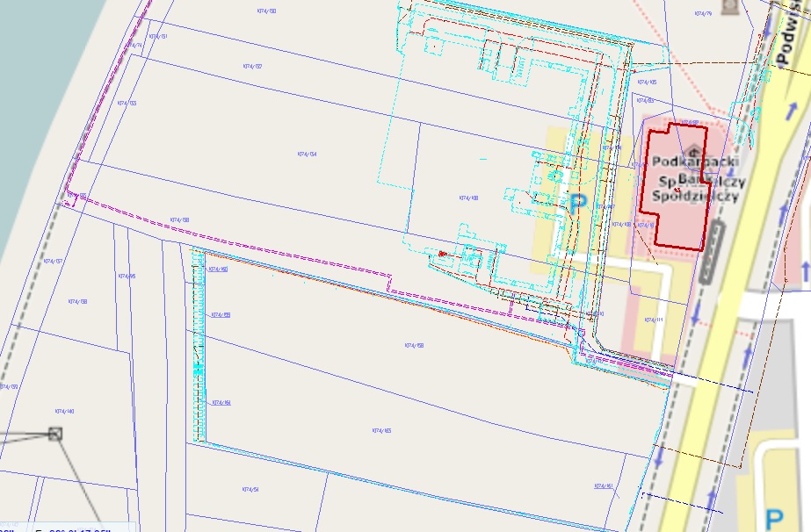Image resolution: width=811 pixels, height=532 pixels.
Task: Click parcel label N74/157
Action: click(x=53, y=261)
